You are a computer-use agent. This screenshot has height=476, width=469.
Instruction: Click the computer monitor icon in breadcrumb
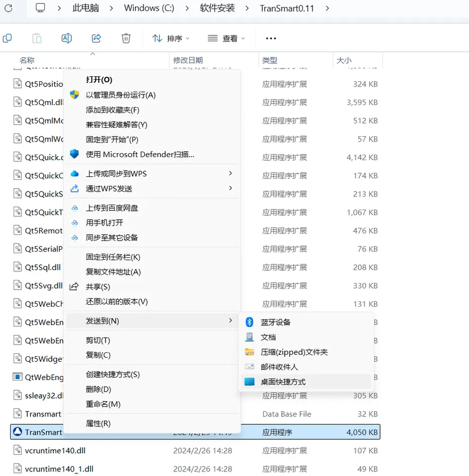point(40,8)
